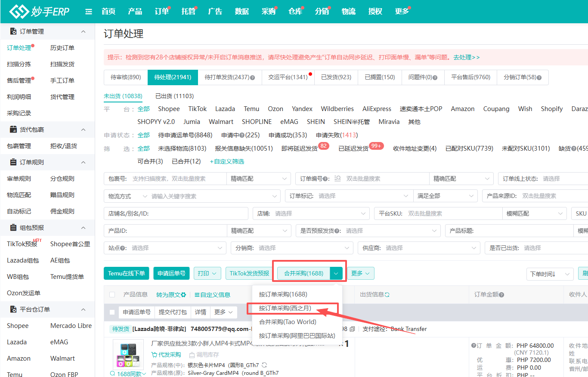The image size is (588, 377).
Task: Click the 去处理>> link in warning
Action: pyautogui.click(x=466, y=57)
